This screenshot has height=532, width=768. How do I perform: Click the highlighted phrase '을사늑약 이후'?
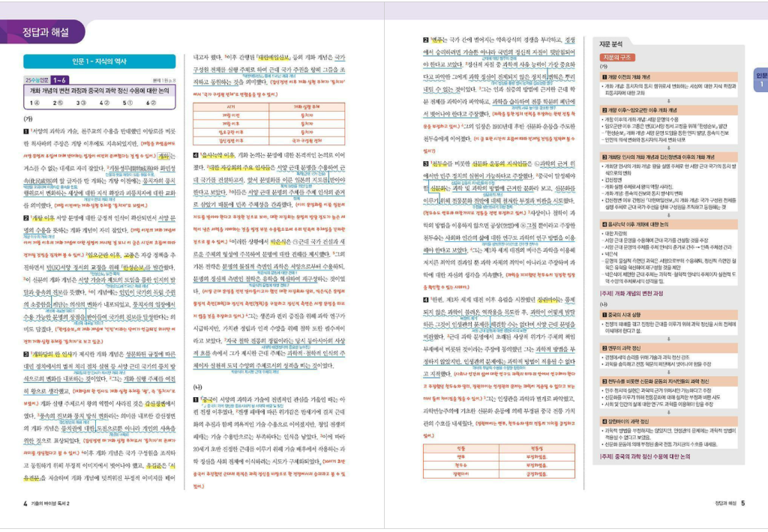[x=218, y=155]
